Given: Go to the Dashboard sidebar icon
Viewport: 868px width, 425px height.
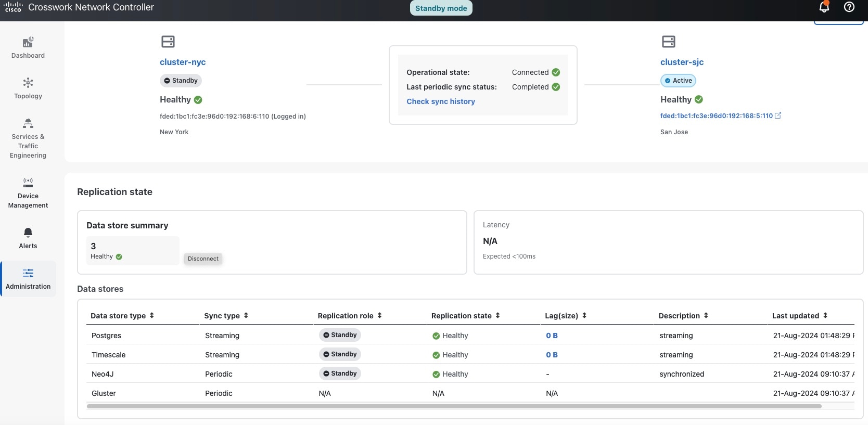Looking at the screenshot, I should click(28, 42).
